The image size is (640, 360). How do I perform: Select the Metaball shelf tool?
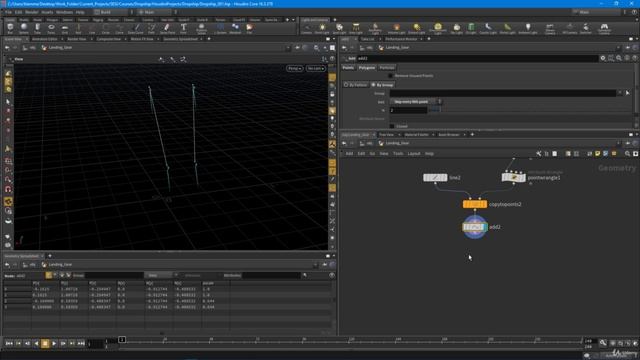[x=235, y=28]
